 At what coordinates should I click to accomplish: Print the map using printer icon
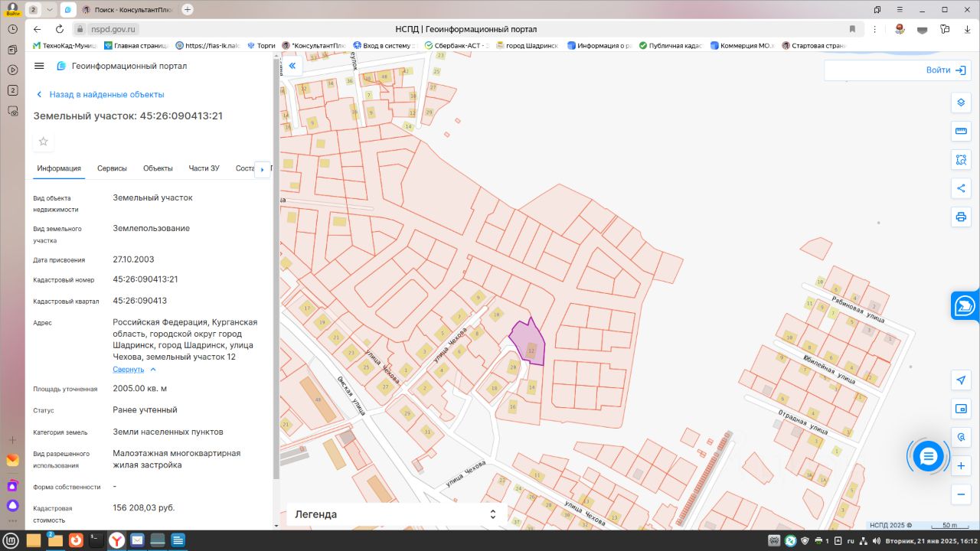pyautogui.click(x=961, y=217)
